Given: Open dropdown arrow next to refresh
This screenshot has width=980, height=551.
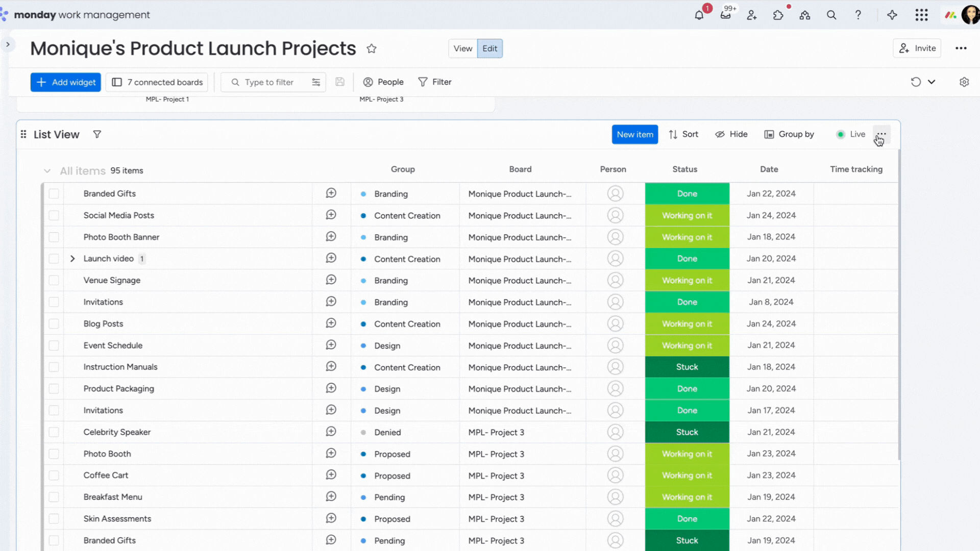Looking at the screenshot, I should point(932,82).
